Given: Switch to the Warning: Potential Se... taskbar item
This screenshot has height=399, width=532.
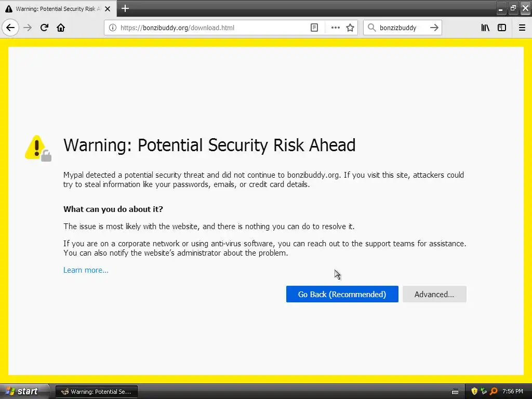Looking at the screenshot, I should click(x=96, y=392).
